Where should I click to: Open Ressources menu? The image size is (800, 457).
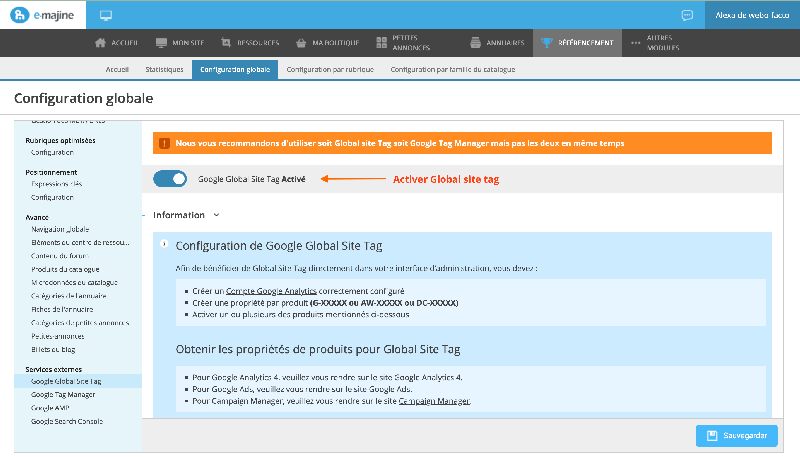click(x=250, y=43)
